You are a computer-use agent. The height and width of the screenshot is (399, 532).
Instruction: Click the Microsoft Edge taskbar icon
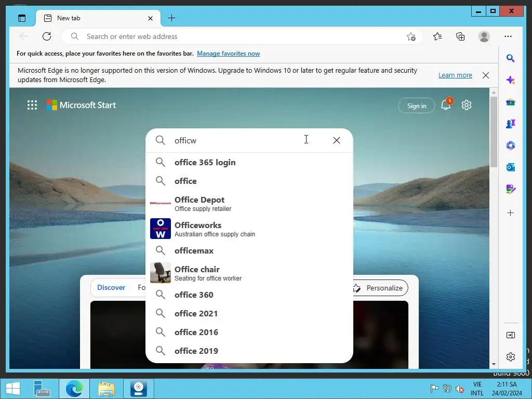pyautogui.click(x=74, y=389)
